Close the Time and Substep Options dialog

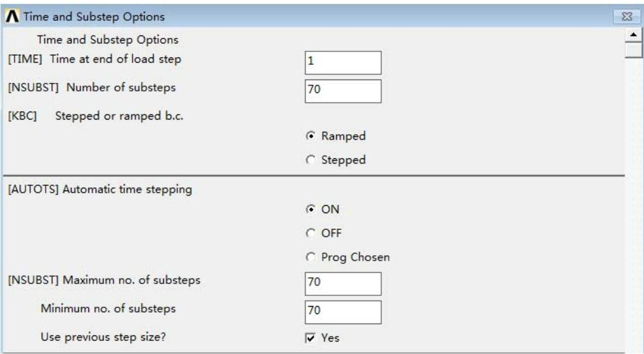pyautogui.click(x=624, y=17)
